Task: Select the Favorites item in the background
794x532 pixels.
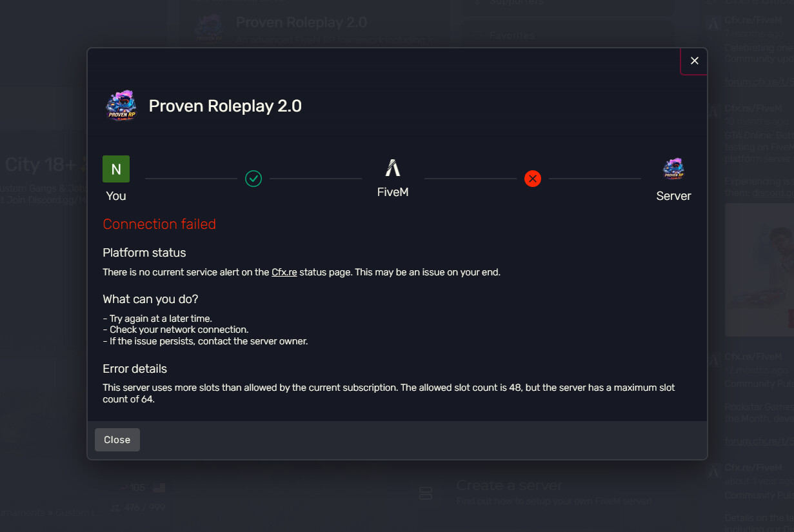Action: coord(566,35)
